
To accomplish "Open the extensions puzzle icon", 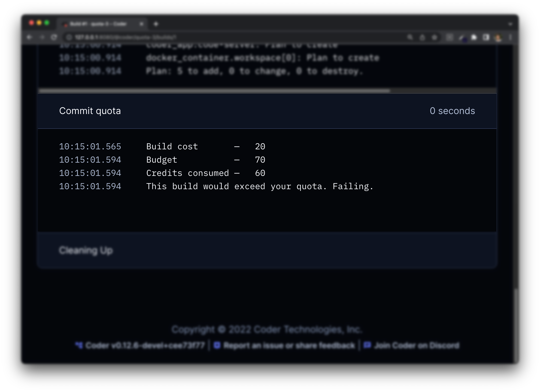I will tap(474, 37).
